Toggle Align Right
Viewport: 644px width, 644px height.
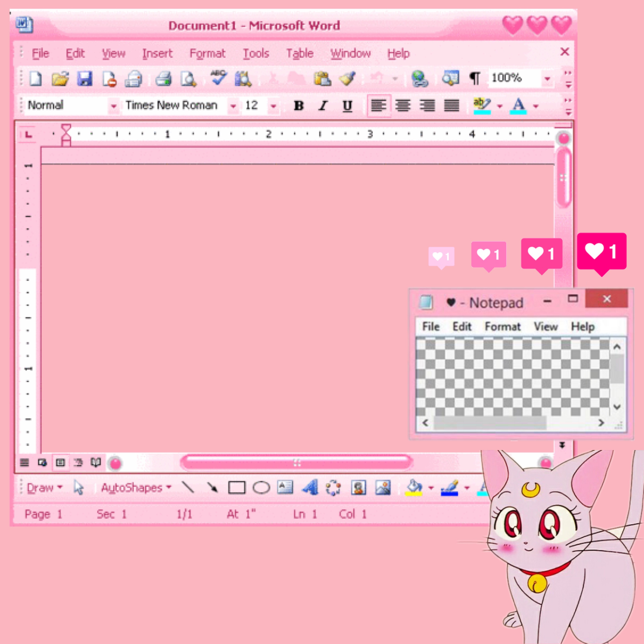[x=427, y=106]
